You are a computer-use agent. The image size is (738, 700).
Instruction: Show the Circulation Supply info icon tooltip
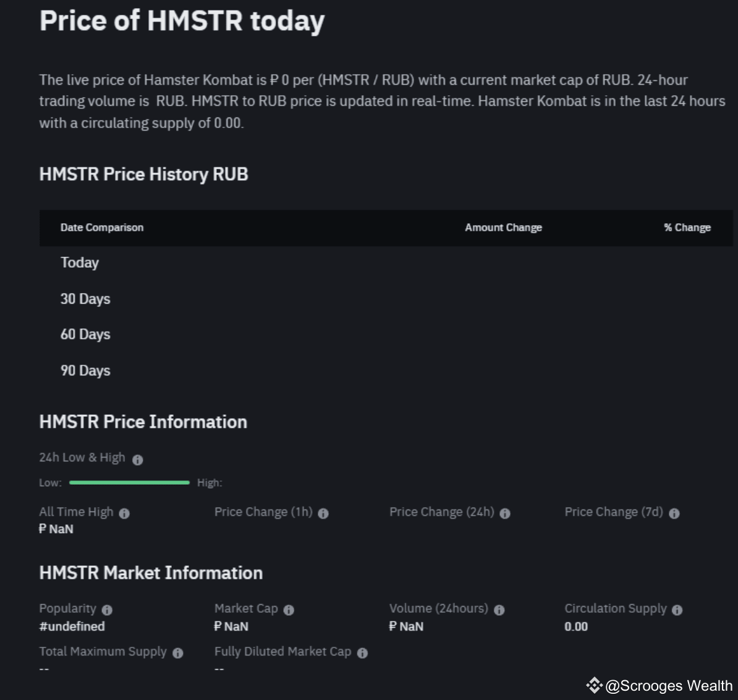(677, 610)
